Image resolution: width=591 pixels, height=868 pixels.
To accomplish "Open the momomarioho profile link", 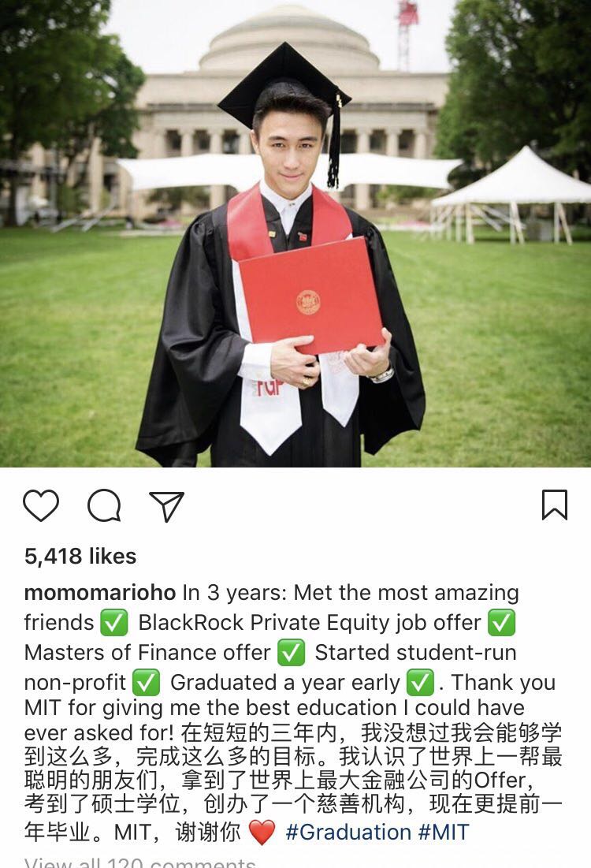I will click(100, 593).
